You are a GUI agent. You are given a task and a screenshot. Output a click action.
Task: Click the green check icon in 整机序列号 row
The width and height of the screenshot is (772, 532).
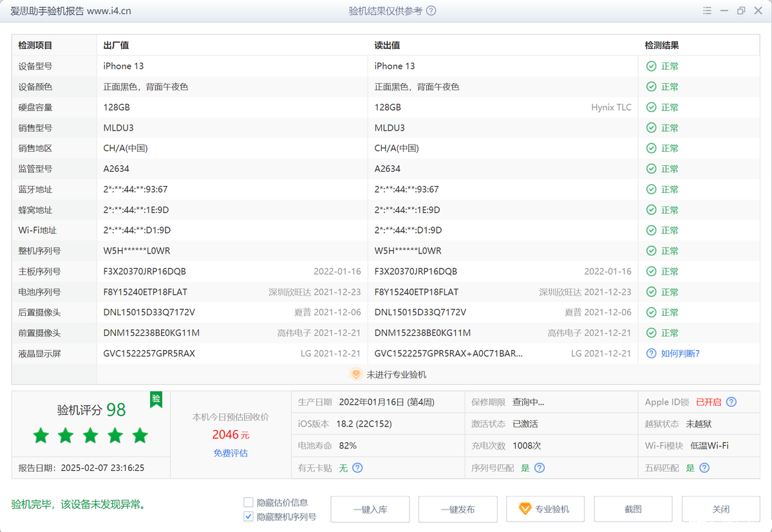click(651, 251)
